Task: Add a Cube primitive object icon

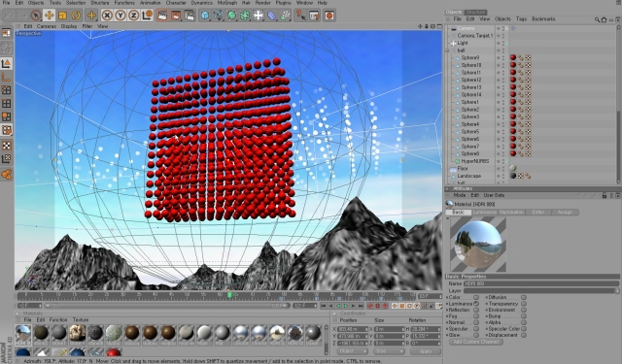Action: click(205, 16)
